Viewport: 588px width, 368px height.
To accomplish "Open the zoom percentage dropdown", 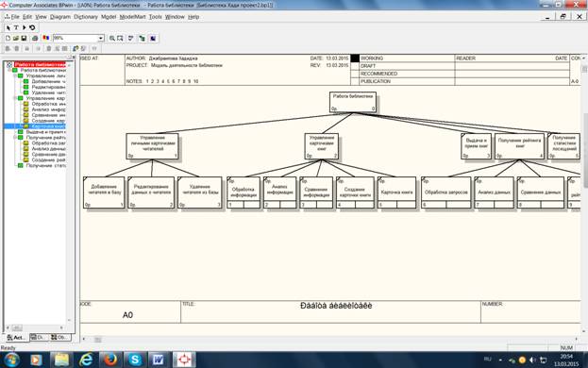I will (100, 39).
